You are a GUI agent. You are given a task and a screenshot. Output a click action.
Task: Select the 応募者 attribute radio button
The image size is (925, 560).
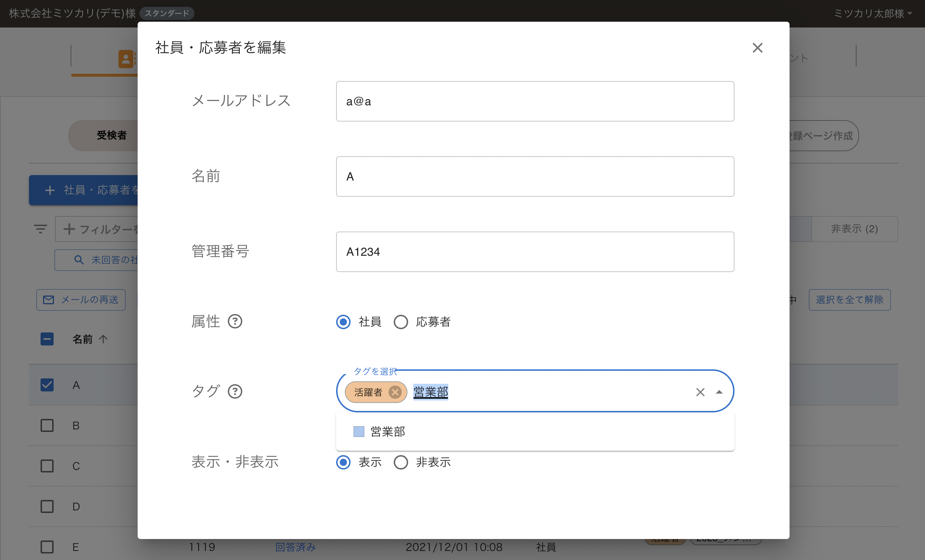tap(401, 322)
